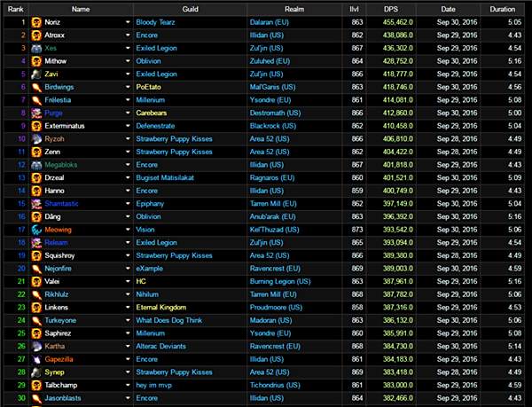Click the rogue icon beside Zavi

[x=36, y=74]
